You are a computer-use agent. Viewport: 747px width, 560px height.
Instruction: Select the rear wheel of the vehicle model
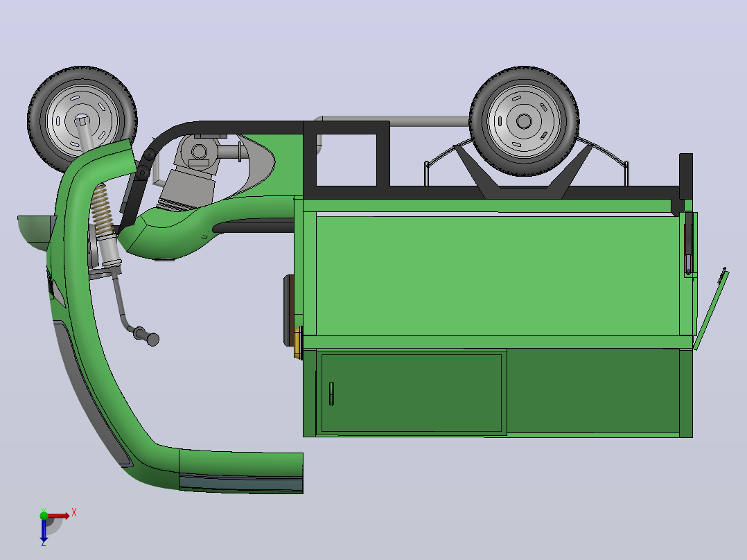(x=524, y=121)
